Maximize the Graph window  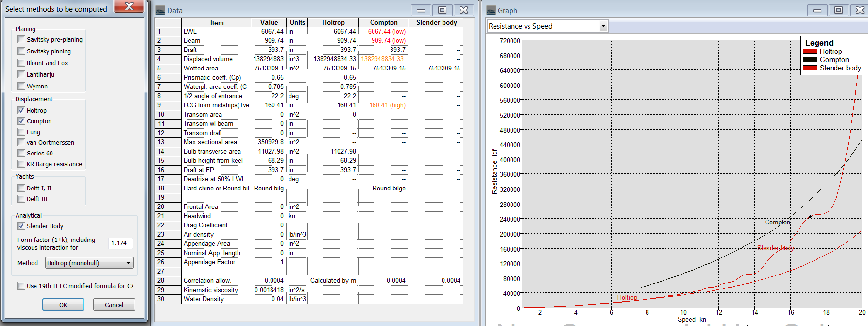pyautogui.click(x=839, y=10)
